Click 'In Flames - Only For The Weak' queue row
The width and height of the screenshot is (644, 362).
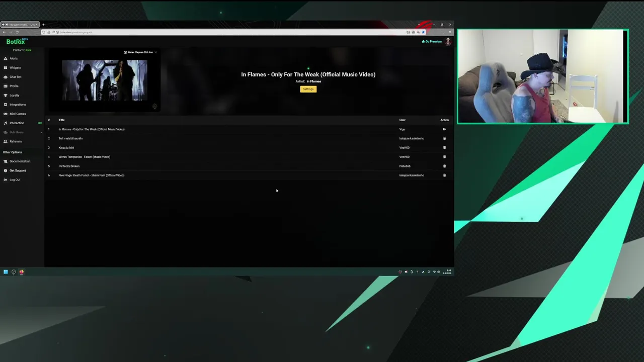click(249, 129)
